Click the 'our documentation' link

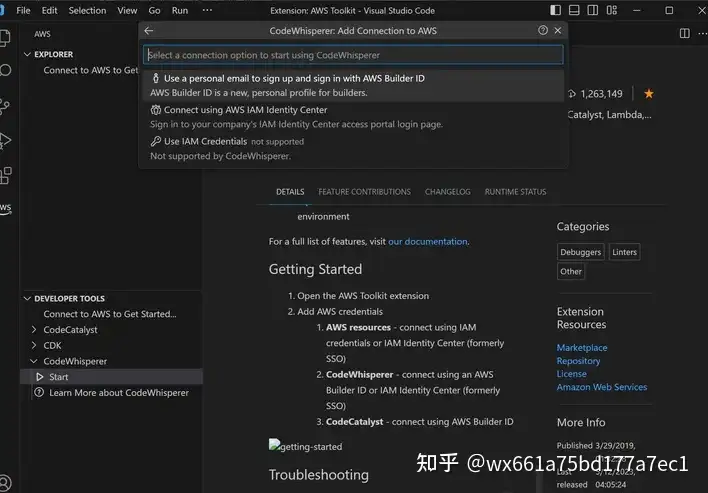[428, 242]
